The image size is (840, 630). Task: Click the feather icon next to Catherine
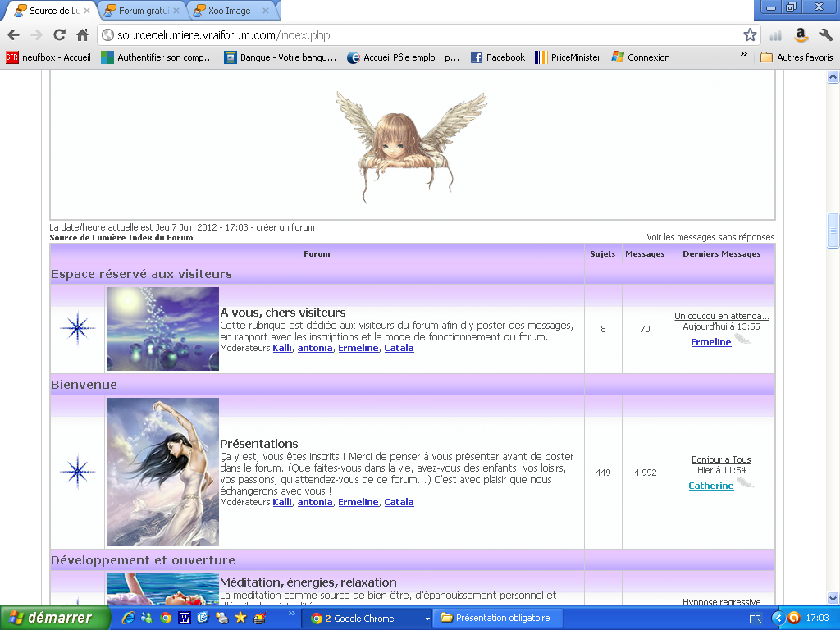pyautogui.click(x=745, y=482)
